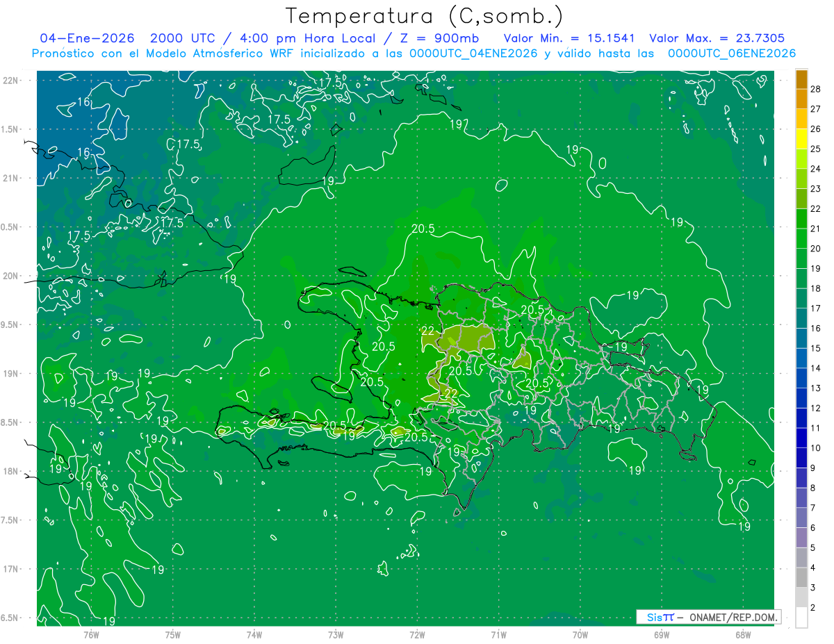Viewport: 834px width, 644px height.
Task: Click the '7.5N' latitude axis label
Action: point(10,520)
